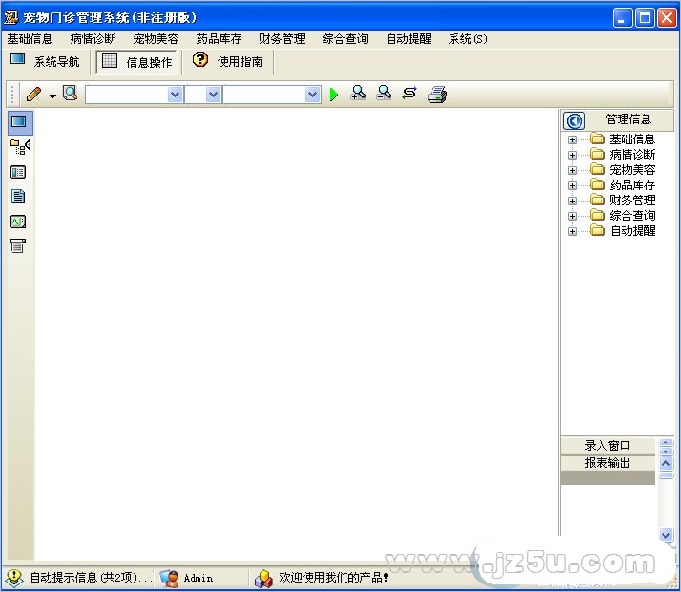Open the 宠物美容 menu
The height and width of the screenshot is (592, 681).
pos(156,39)
